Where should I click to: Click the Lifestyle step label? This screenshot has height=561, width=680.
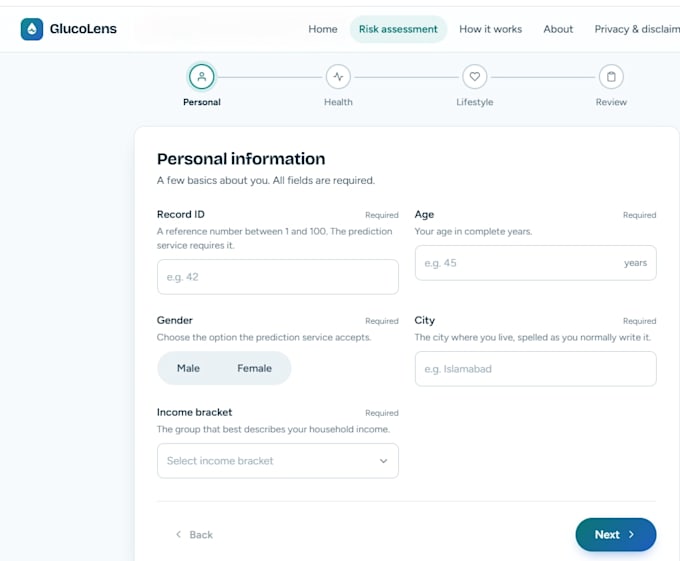[x=475, y=102]
